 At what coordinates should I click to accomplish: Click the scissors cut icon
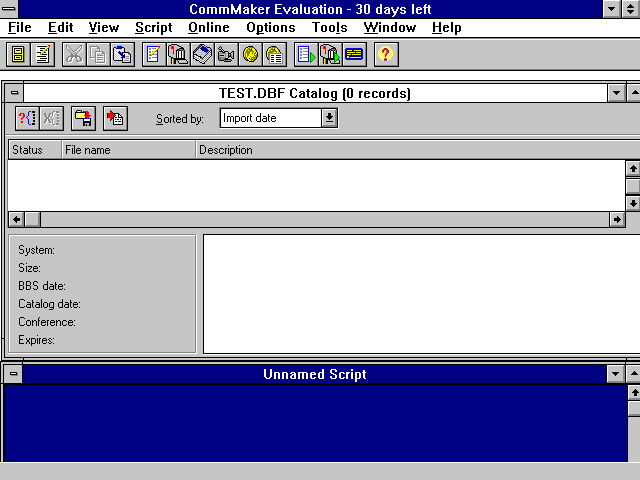(x=74, y=54)
